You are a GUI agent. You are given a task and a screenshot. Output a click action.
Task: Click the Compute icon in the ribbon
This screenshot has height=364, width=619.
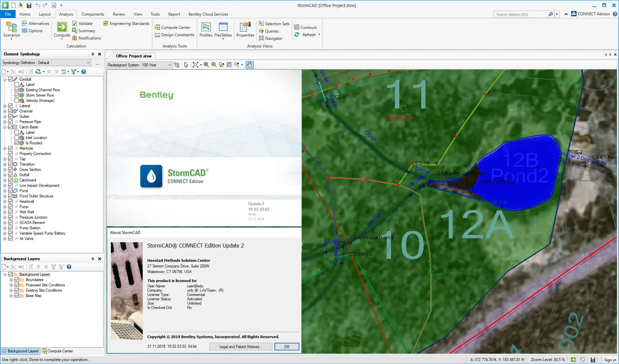62,27
